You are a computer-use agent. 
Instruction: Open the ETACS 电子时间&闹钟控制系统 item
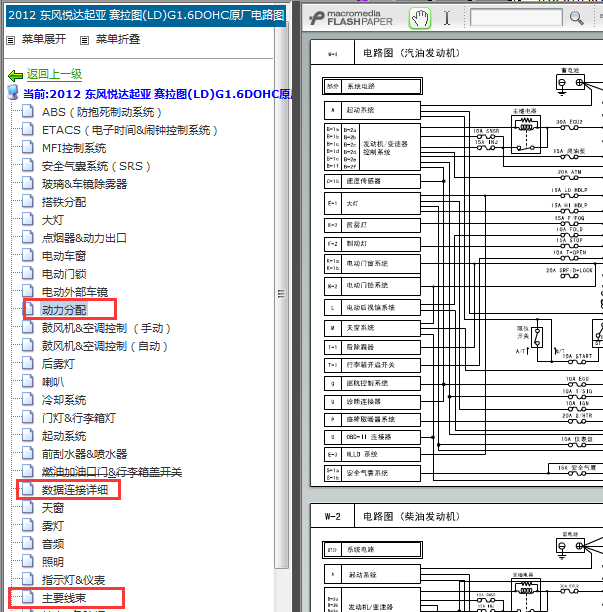pos(130,130)
